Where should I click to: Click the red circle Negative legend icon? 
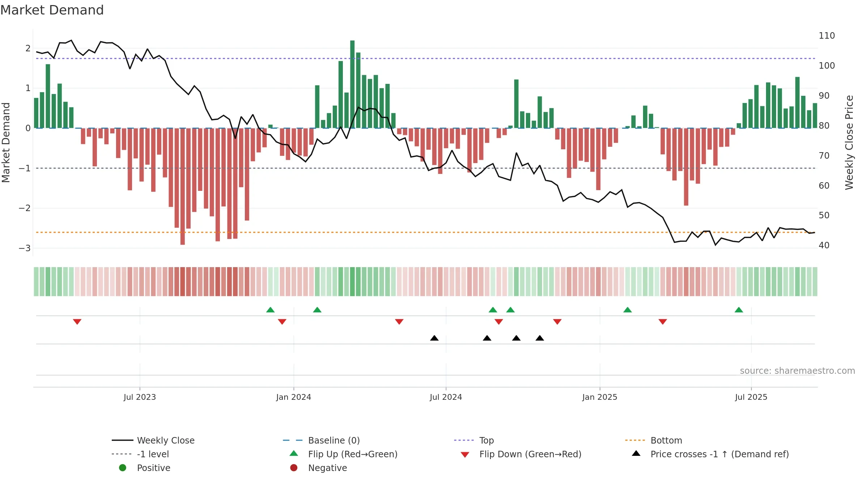(x=294, y=468)
